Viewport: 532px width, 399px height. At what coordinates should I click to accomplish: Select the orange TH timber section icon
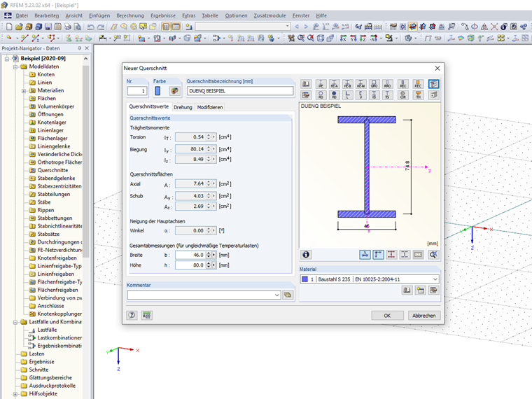(x=418, y=95)
